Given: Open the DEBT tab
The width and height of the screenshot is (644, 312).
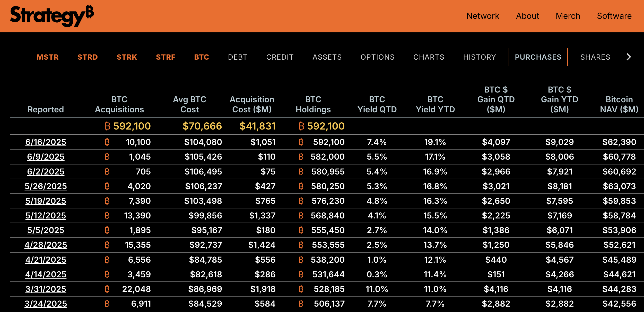Looking at the screenshot, I should pos(238,57).
